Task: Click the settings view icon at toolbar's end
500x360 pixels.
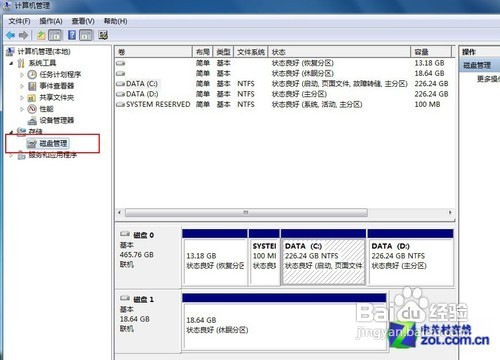Action: pyautogui.click(x=103, y=35)
